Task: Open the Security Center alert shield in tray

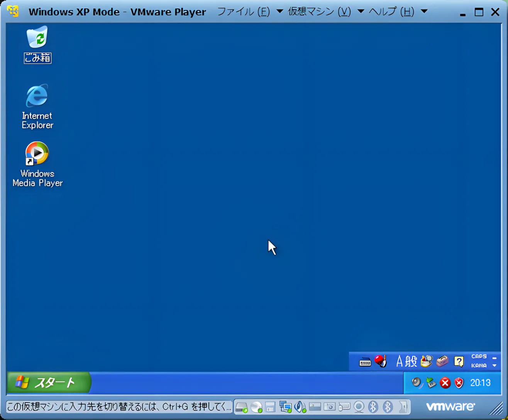Action: pyautogui.click(x=459, y=383)
